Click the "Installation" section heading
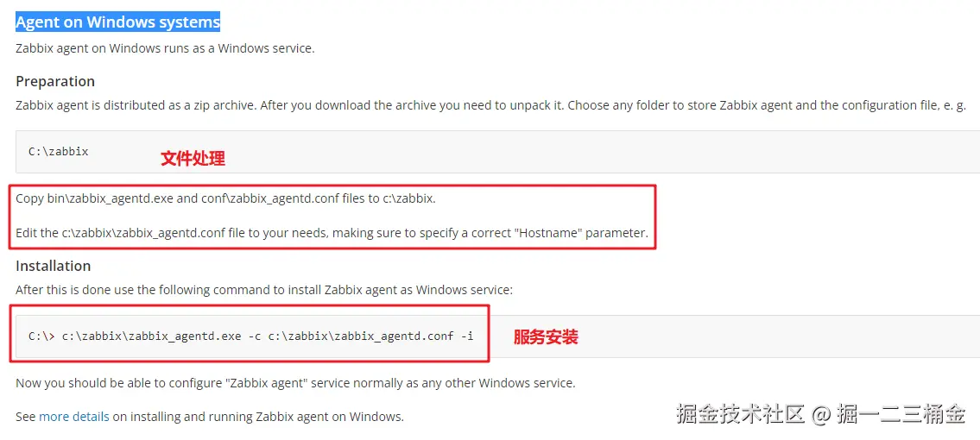Viewport: 980px width, 440px height. pos(54,266)
